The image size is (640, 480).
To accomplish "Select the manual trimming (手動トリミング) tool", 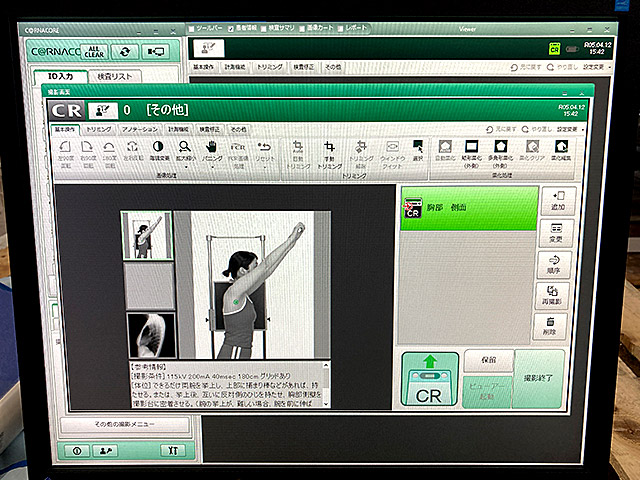I will (x=329, y=147).
